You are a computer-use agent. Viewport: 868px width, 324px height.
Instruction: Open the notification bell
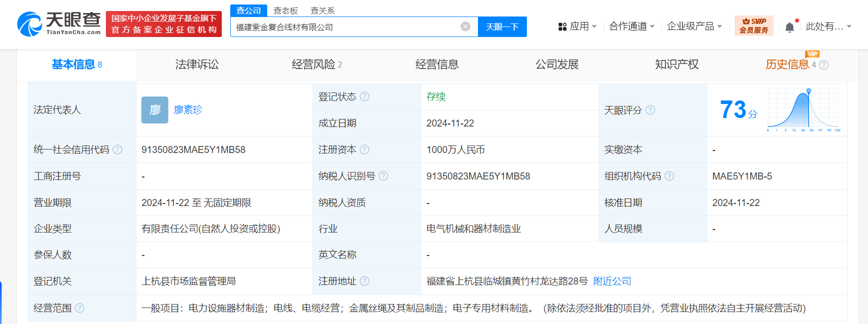click(x=789, y=27)
